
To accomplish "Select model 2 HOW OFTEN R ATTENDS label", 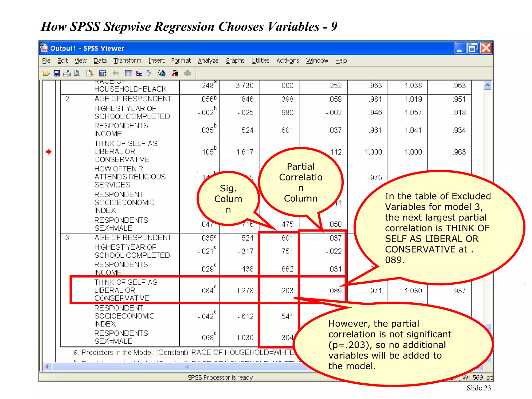I will tap(130, 177).
